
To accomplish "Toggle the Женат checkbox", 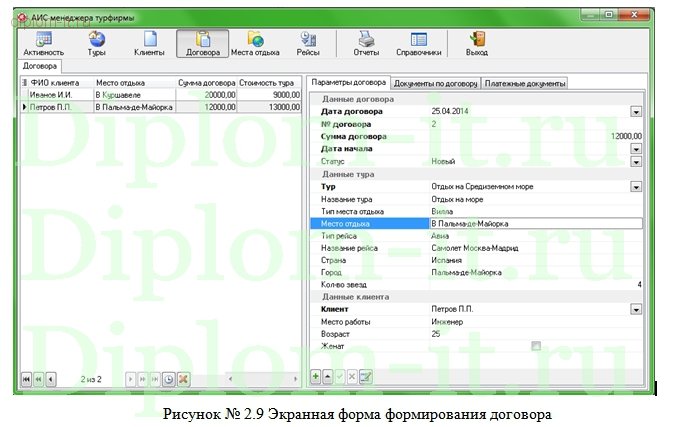I will point(536,346).
